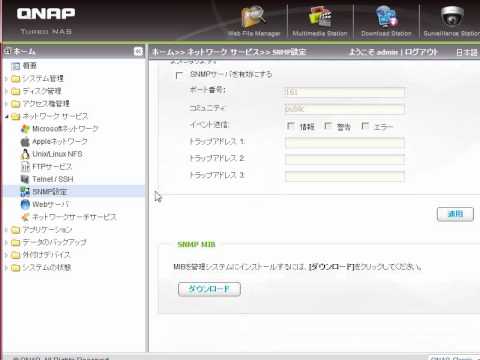The image size is (480, 360).
Task: Expand データのバックアップ tree node arrow
Action: [6, 243]
